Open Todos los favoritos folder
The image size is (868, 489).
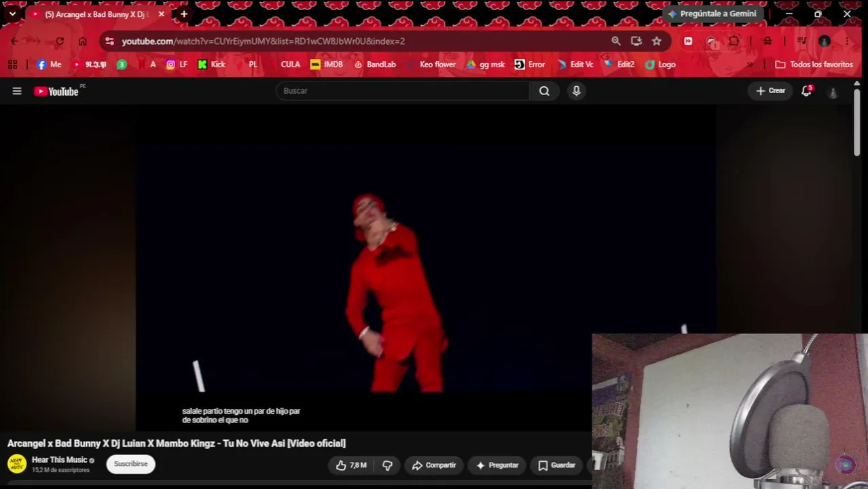click(814, 65)
